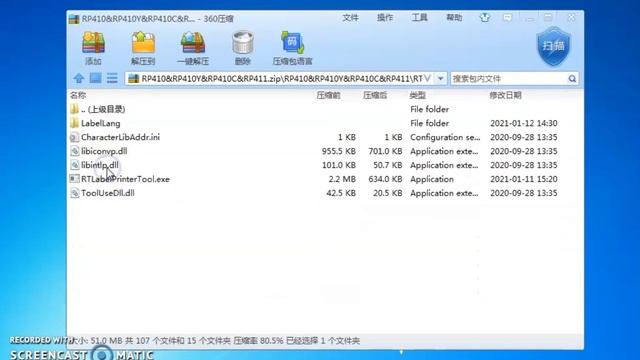Minimize the 360压缩 window
This screenshot has width=640, height=360.
point(530,18)
